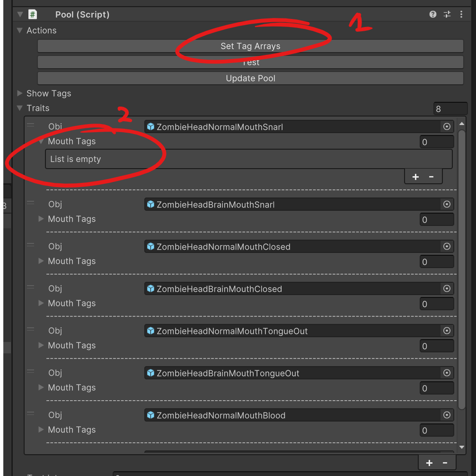
Task: Click object picker for ZombieHeadNormalMouthClosed
Action: [446, 247]
